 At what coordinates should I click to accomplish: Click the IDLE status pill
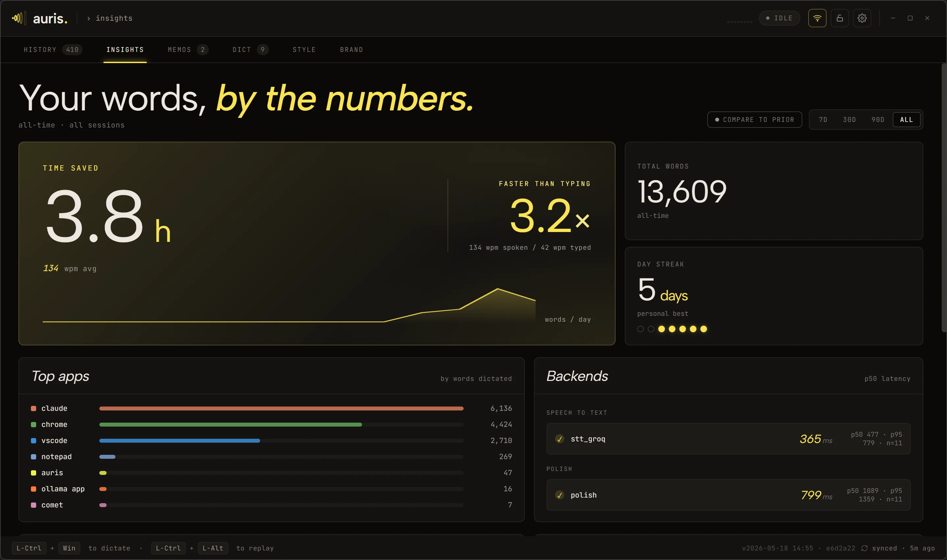pos(779,18)
